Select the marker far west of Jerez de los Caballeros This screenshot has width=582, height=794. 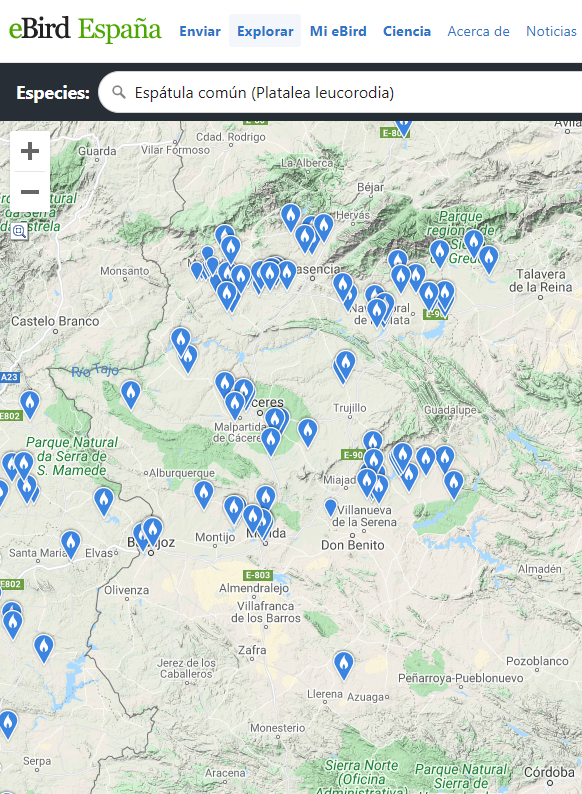point(44,648)
